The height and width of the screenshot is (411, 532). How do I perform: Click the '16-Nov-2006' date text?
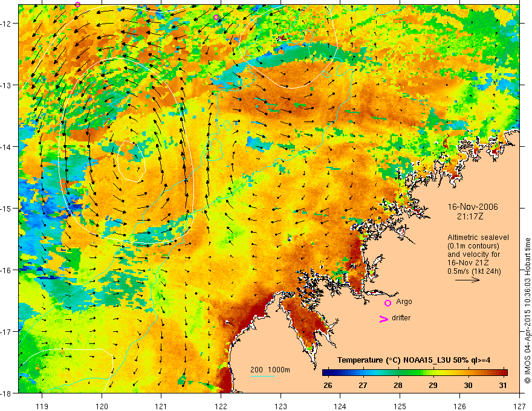click(473, 207)
